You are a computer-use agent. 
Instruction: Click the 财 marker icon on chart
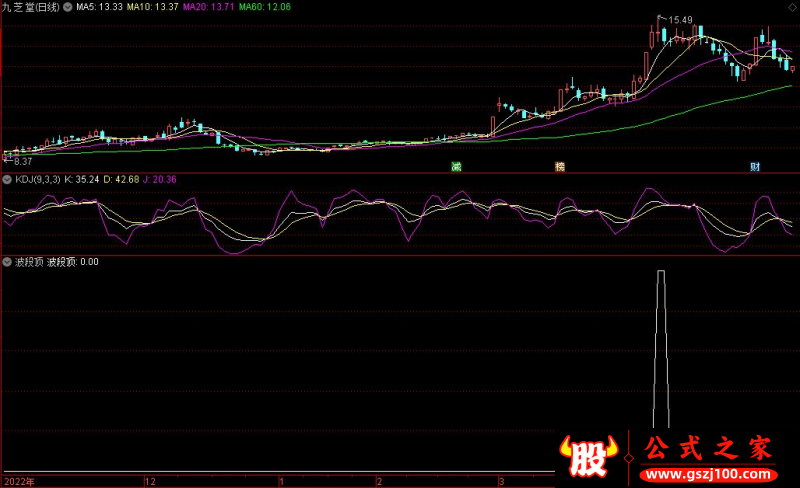(x=755, y=166)
